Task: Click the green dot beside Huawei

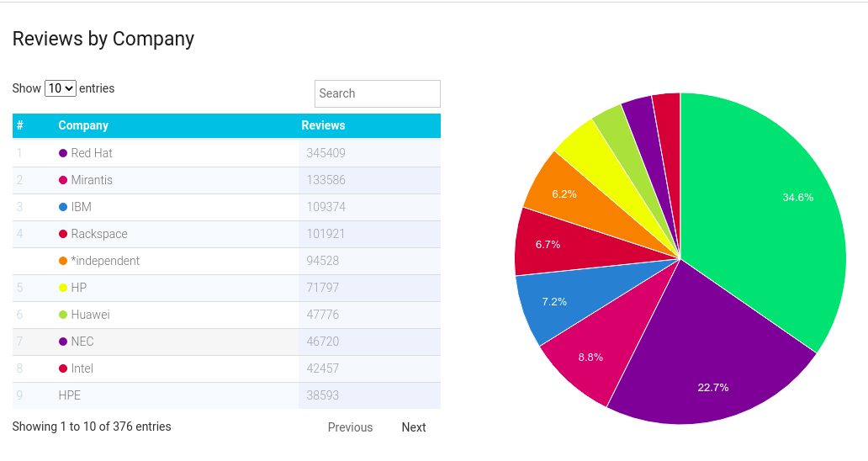Action: 63,315
